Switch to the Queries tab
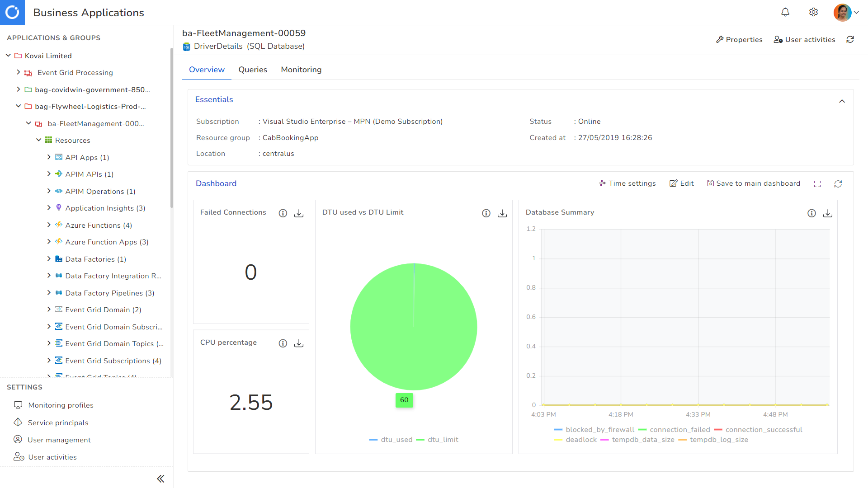 (253, 70)
